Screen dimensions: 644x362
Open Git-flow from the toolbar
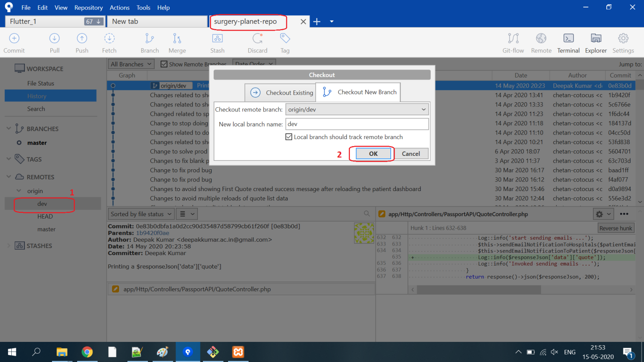[513, 43]
